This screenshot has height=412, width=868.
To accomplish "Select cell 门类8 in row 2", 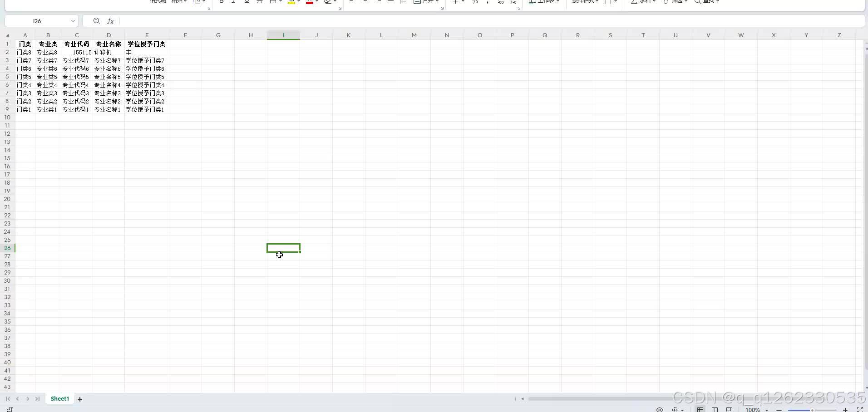I will (25, 52).
